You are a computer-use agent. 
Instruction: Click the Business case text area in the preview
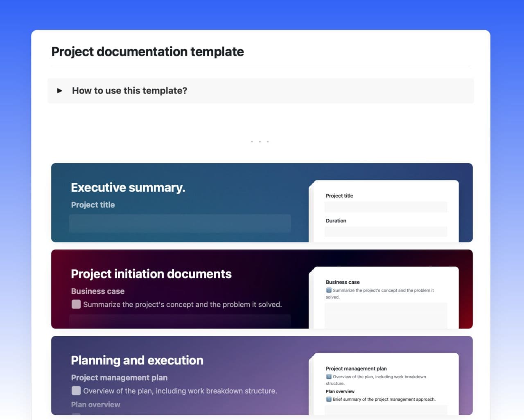[386, 315]
